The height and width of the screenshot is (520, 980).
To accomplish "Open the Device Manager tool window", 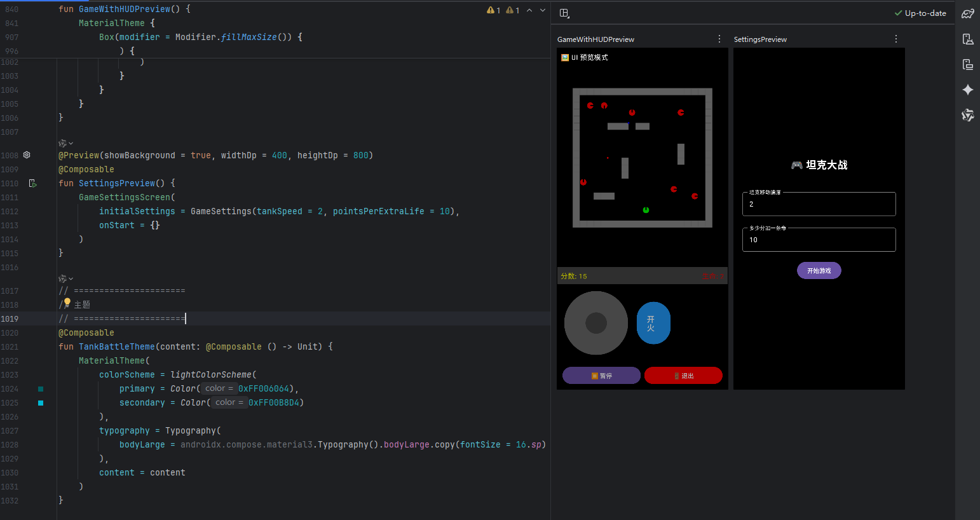I will point(967,39).
